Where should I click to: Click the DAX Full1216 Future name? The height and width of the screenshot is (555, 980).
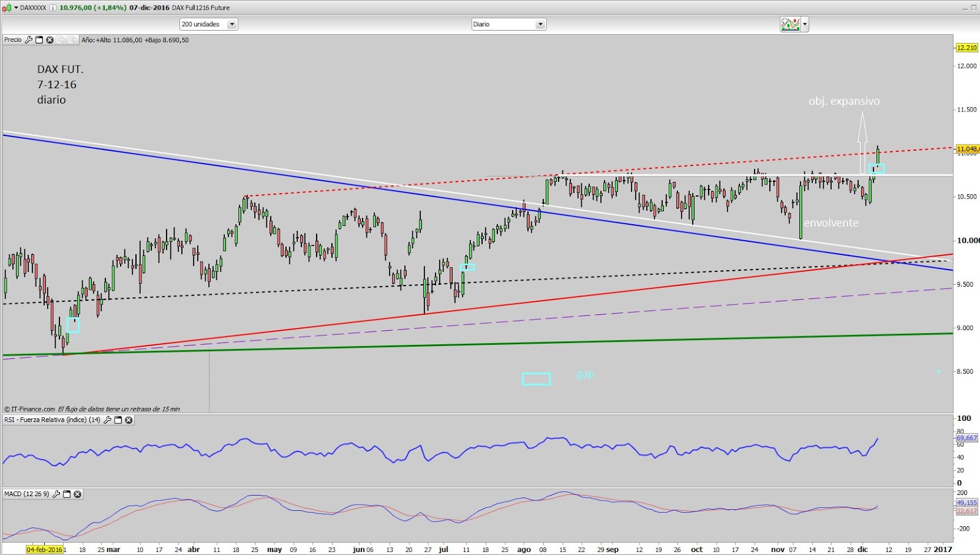pos(201,8)
